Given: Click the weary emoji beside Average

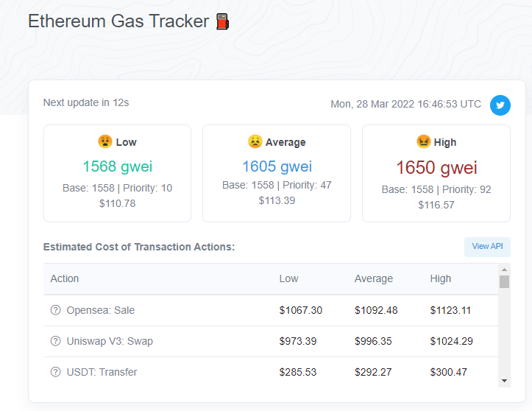Looking at the screenshot, I should point(255,141).
